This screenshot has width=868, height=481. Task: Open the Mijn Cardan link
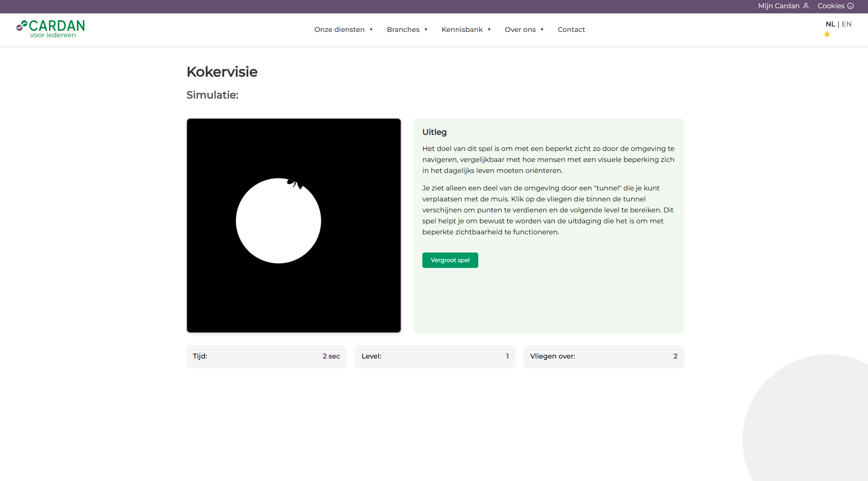778,6
